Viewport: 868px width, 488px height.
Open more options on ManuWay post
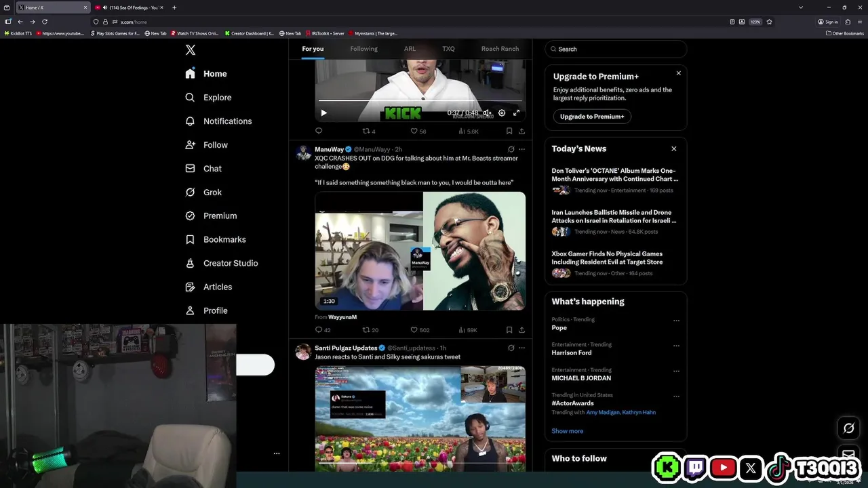click(521, 149)
